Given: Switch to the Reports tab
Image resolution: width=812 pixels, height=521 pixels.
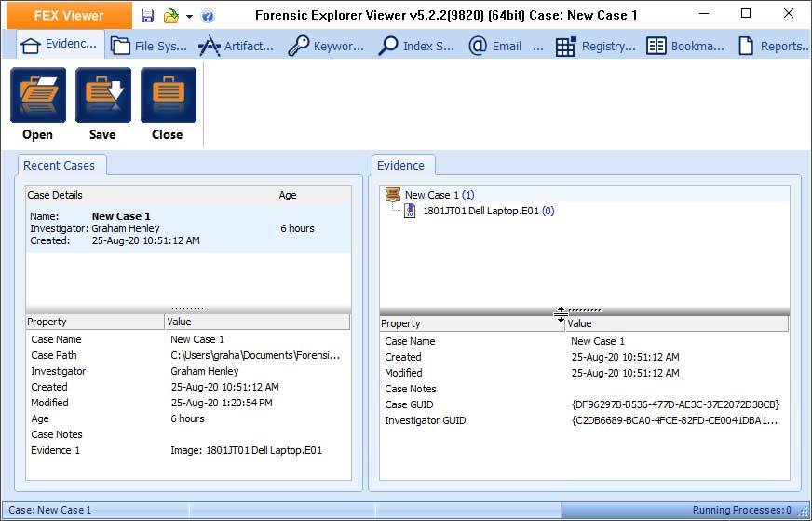Looking at the screenshot, I should pos(772,46).
